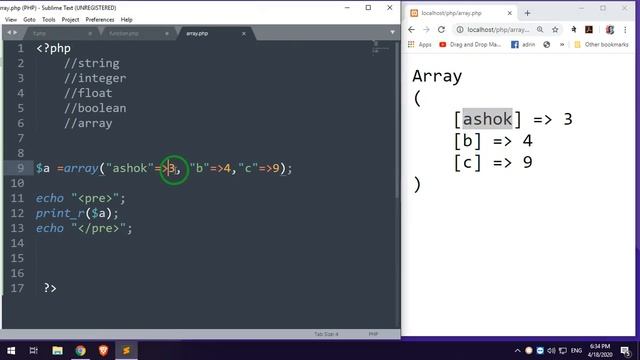The width and height of the screenshot is (640, 360).
Task: Click the highlighted ashok key in browser output
Action: (487, 119)
